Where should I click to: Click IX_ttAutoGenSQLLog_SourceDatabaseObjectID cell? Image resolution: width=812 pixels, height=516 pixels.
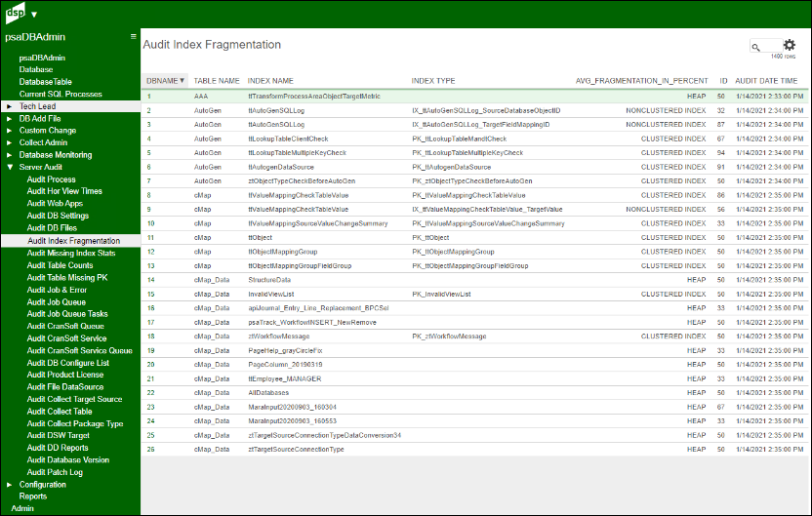click(x=486, y=111)
